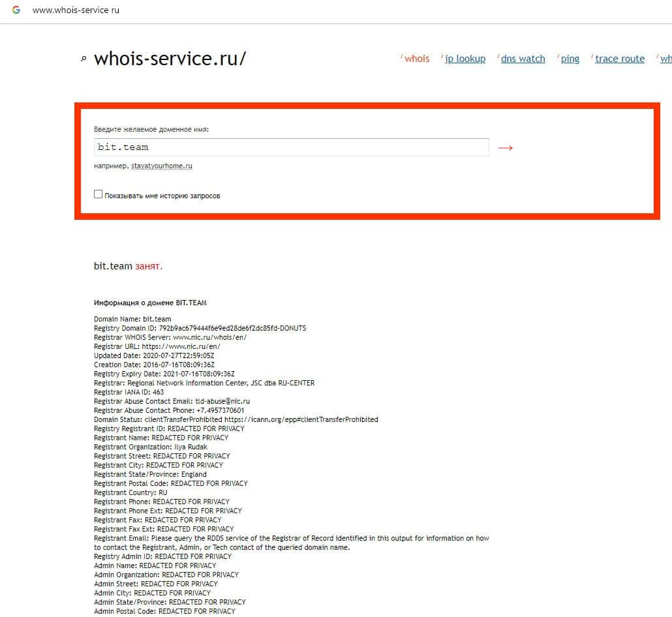The width and height of the screenshot is (672, 617).
Task: Click the Admin Street line
Action: pyautogui.click(x=156, y=584)
